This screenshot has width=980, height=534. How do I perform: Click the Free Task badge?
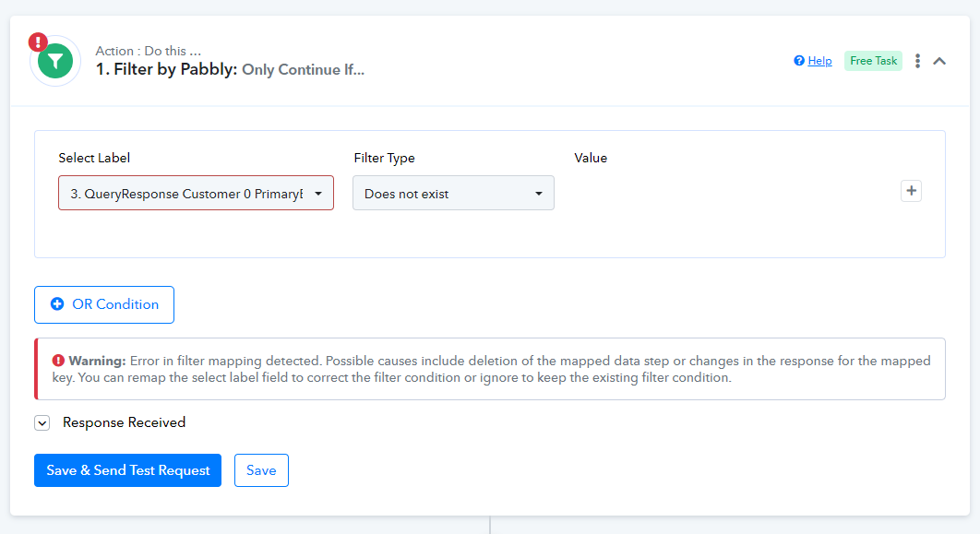click(873, 61)
